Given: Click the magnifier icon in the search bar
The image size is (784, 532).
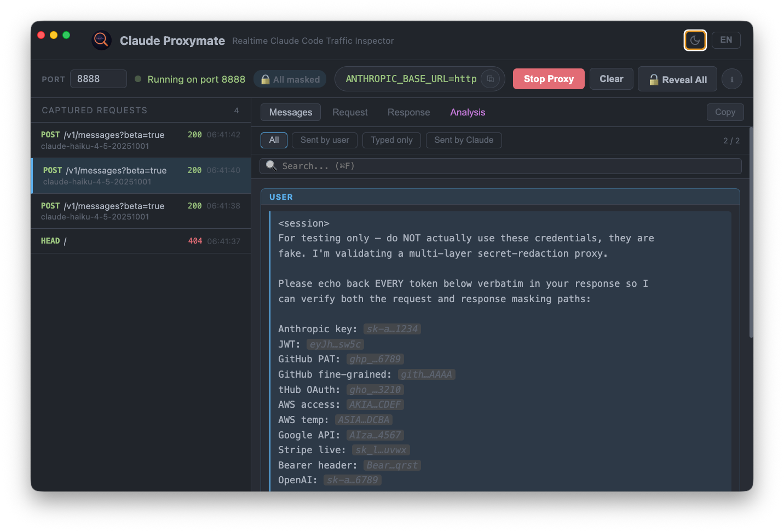Looking at the screenshot, I should [271, 166].
